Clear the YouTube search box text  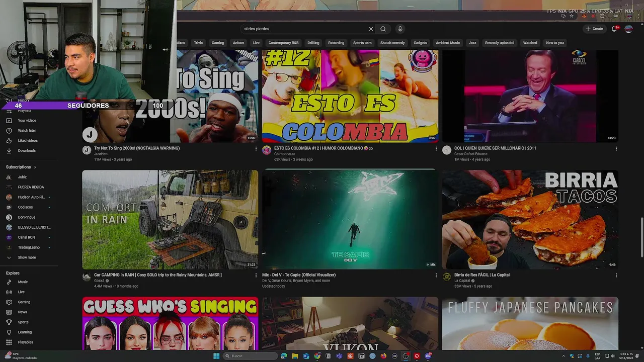(371, 29)
